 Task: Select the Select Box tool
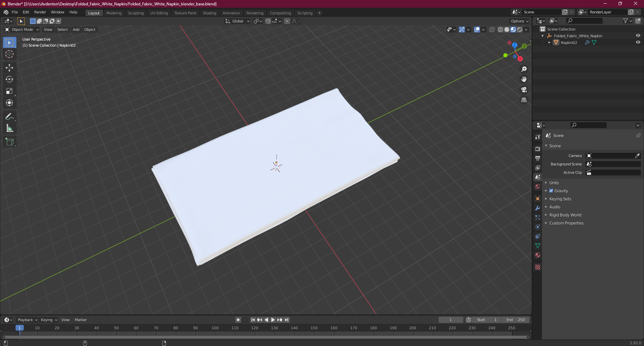(x=9, y=43)
